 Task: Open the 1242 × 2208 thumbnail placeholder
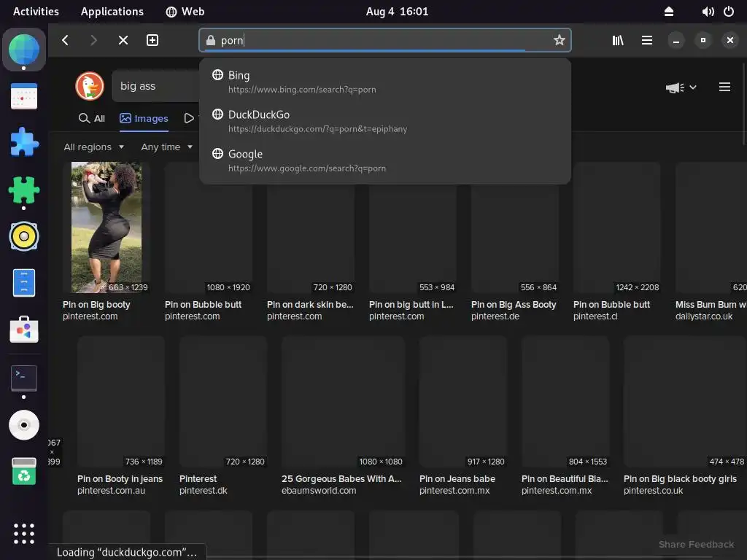click(616, 227)
